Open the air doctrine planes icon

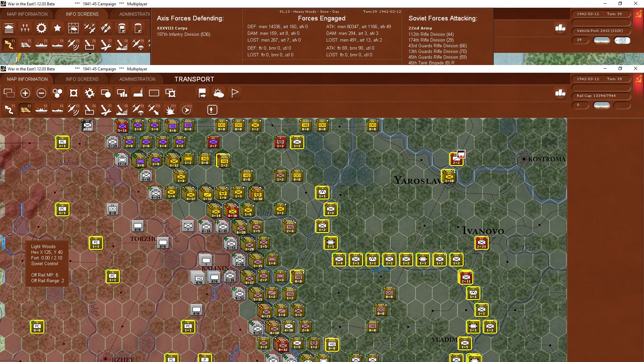click(x=90, y=28)
